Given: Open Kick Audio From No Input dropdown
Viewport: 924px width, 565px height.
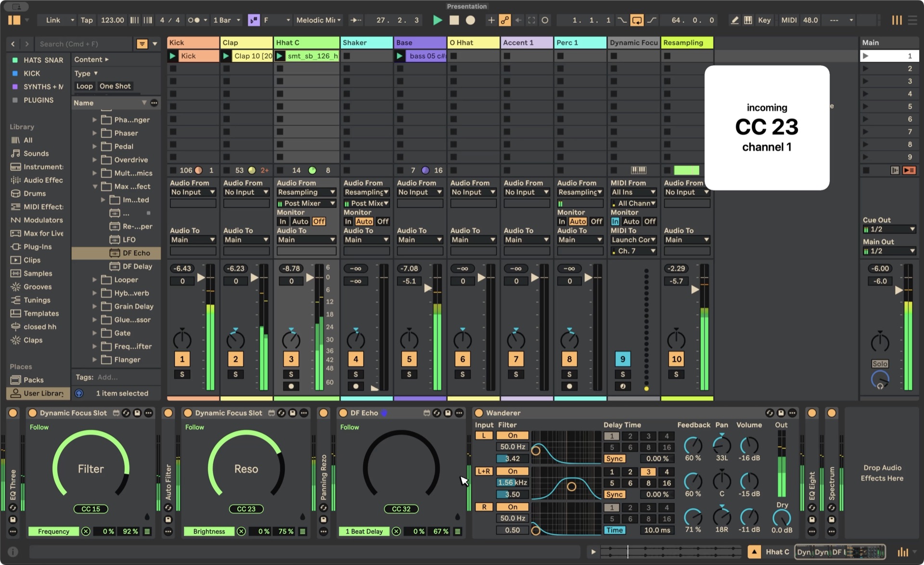Looking at the screenshot, I should click(x=192, y=192).
